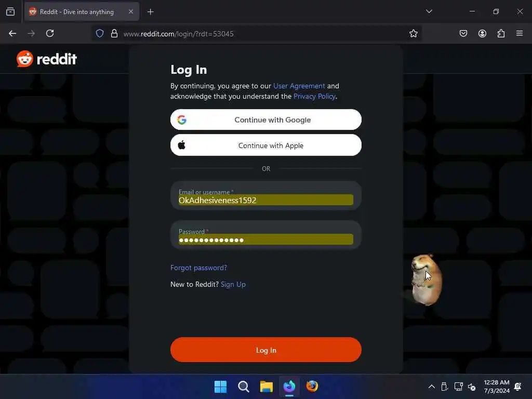Open the Extensions panel
This screenshot has height=399, width=532.
click(501, 33)
